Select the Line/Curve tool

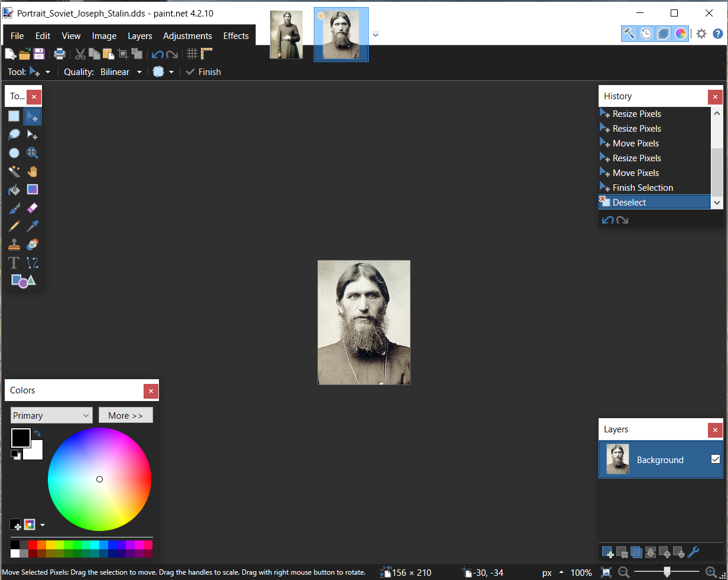[x=32, y=263]
